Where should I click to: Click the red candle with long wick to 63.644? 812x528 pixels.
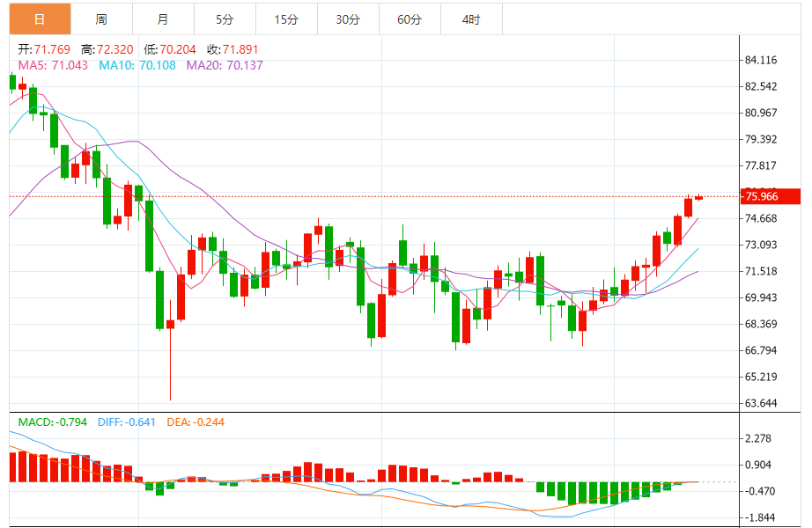[170, 350]
